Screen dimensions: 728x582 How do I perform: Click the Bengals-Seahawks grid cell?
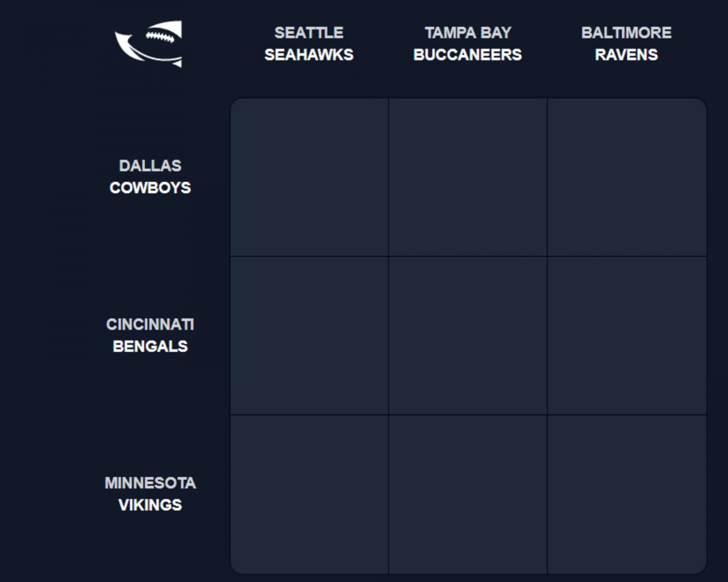(x=308, y=336)
